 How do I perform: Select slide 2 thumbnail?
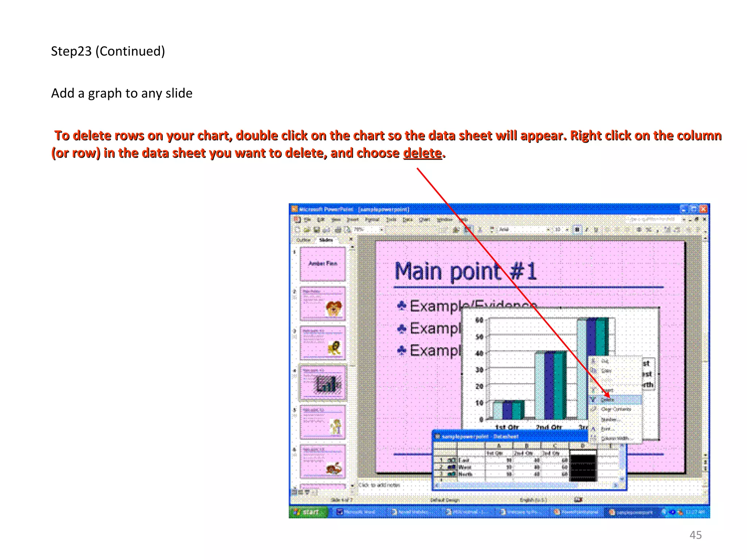tap(322, 303)
